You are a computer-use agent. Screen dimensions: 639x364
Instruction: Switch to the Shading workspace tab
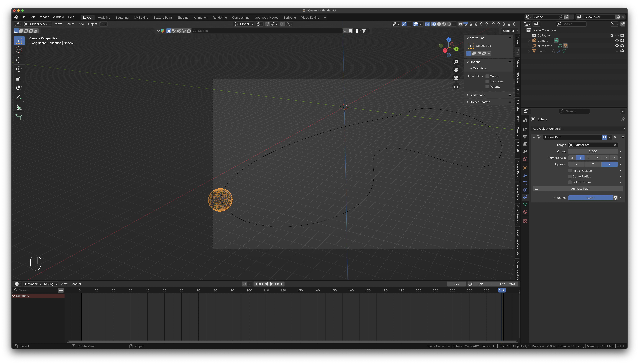183,17
